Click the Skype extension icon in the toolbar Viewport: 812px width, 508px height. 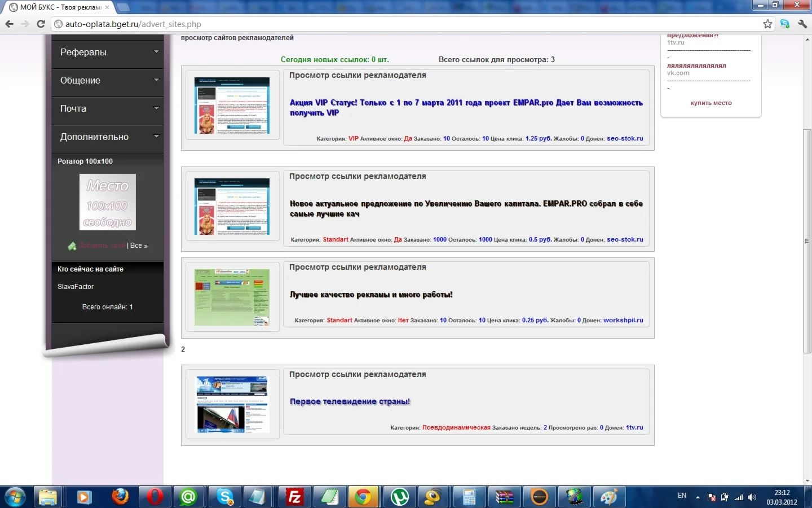pyautogui.click(x=785, y=24)
